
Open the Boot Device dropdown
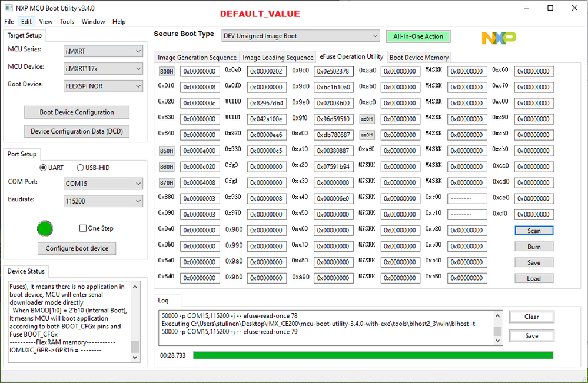[x=103, y=86]
